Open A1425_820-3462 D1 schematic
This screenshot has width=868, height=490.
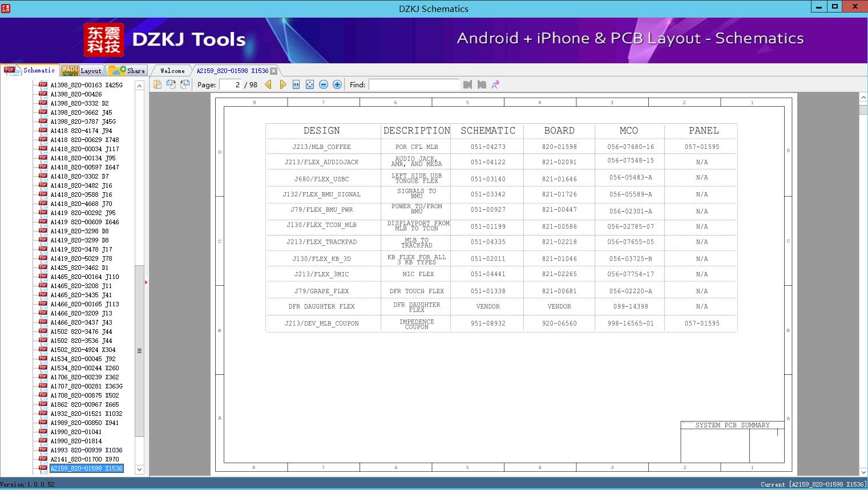pos(79,268)
